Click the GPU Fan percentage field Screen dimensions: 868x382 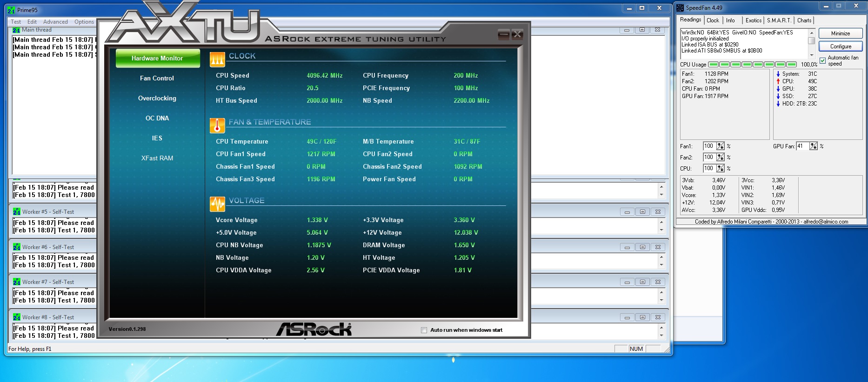(803, 146)
